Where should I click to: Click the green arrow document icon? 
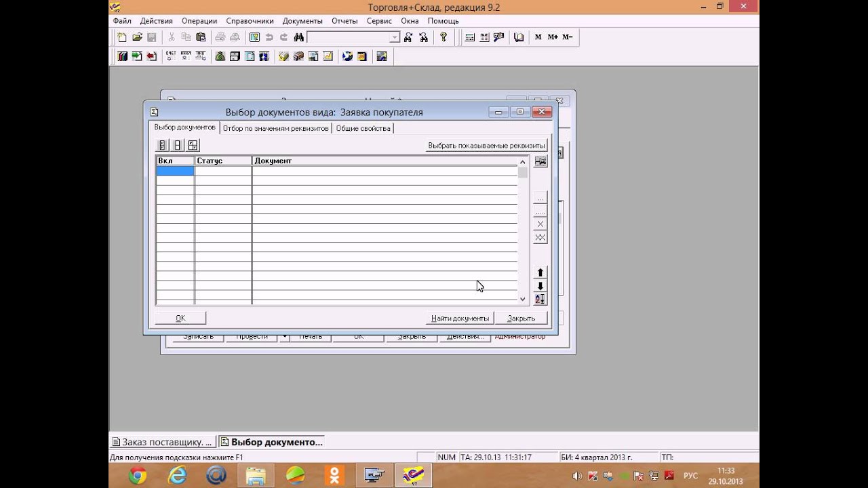[x=137, y=56]
